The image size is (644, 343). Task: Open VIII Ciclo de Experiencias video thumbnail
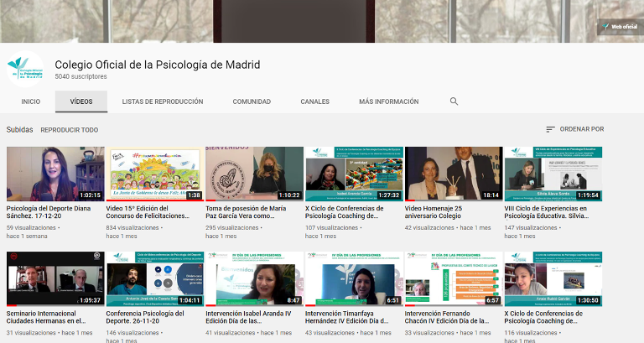(x=553, y=174)
